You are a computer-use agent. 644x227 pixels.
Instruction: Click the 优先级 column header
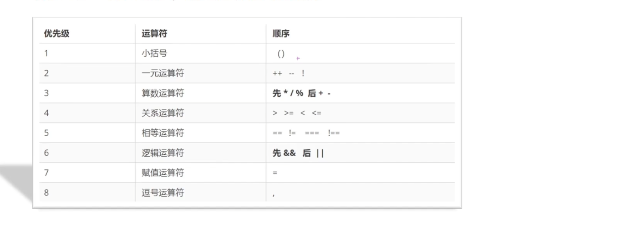[x=56, y=33]
